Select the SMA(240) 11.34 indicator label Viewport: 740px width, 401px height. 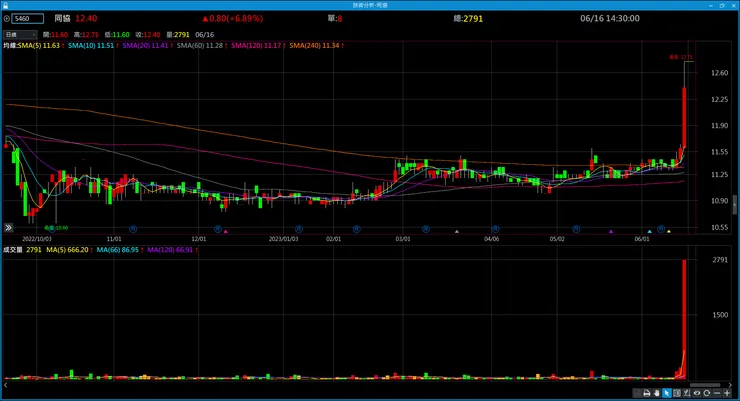tap(314, 45)
